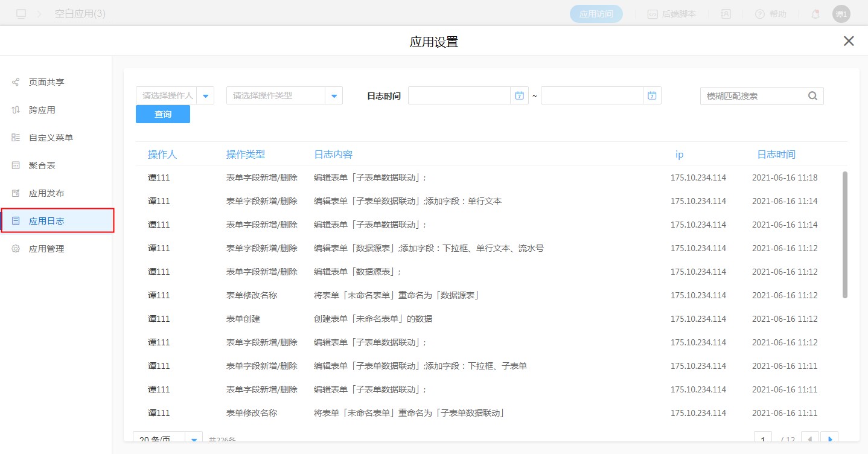The height and width of the screenshot is (454, 868).
Task: Switch to 聚合表 settings
Action: click(x=42, y=165)
